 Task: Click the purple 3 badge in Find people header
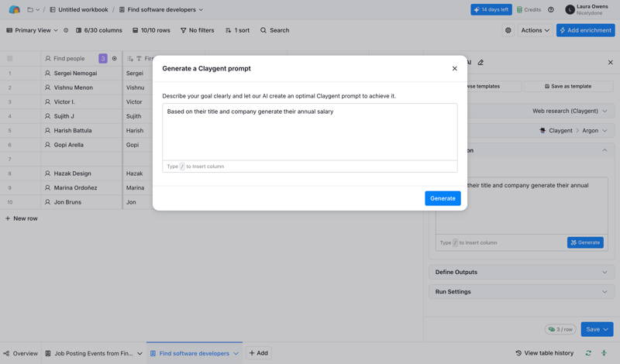(103, 59)
